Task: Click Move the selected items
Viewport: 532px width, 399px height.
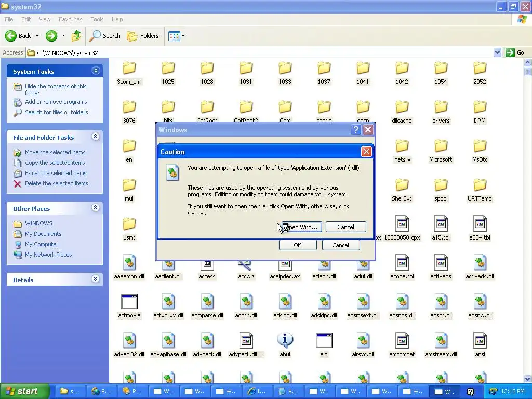Action: click(x=55, y=152)
